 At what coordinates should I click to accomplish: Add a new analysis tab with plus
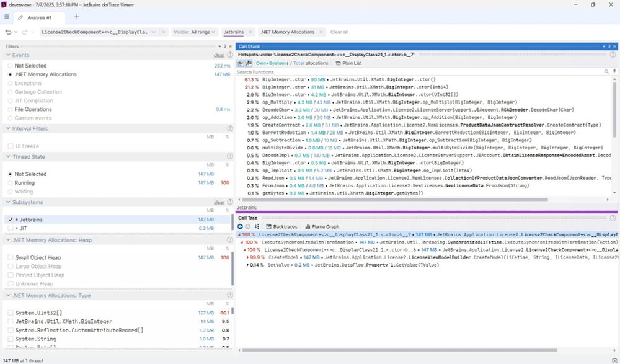click(77, 17)
